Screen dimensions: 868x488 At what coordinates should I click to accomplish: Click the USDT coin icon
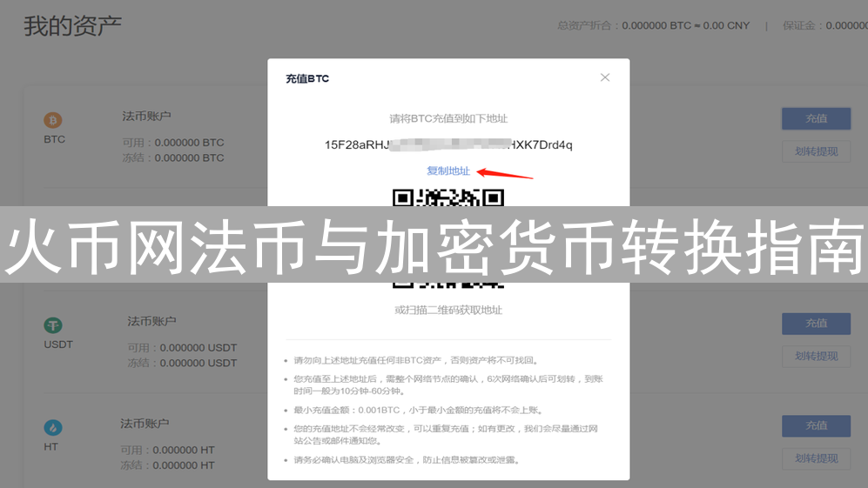(x=53, y=325)
